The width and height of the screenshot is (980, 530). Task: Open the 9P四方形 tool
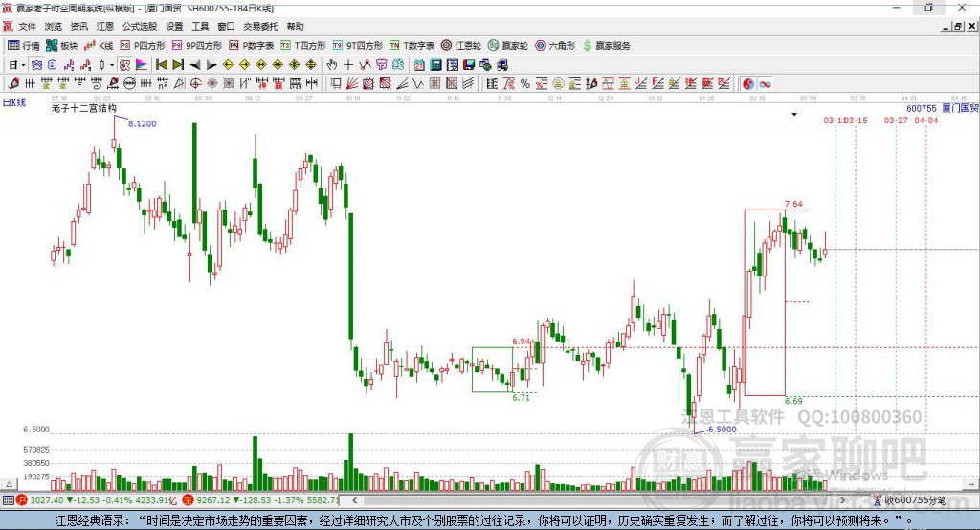(x=197, y=46)
